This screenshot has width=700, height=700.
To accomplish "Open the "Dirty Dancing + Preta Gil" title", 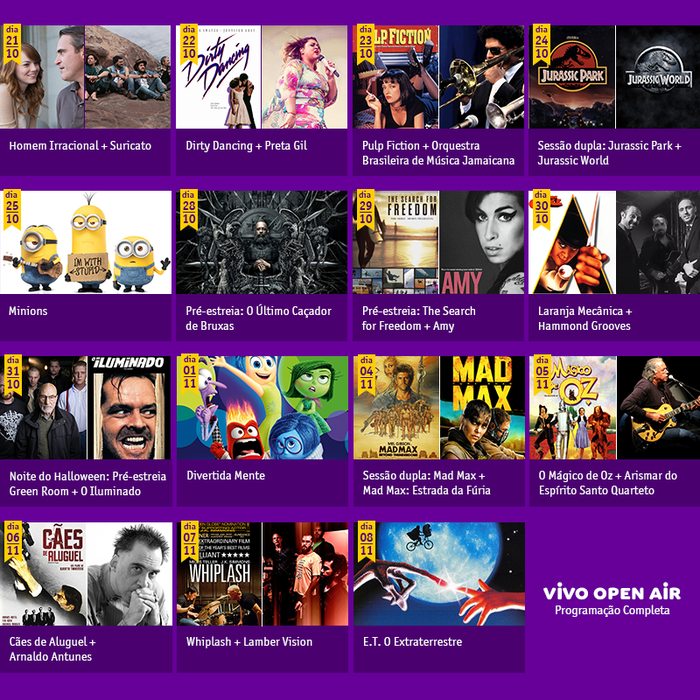I will tap(246, 146).
